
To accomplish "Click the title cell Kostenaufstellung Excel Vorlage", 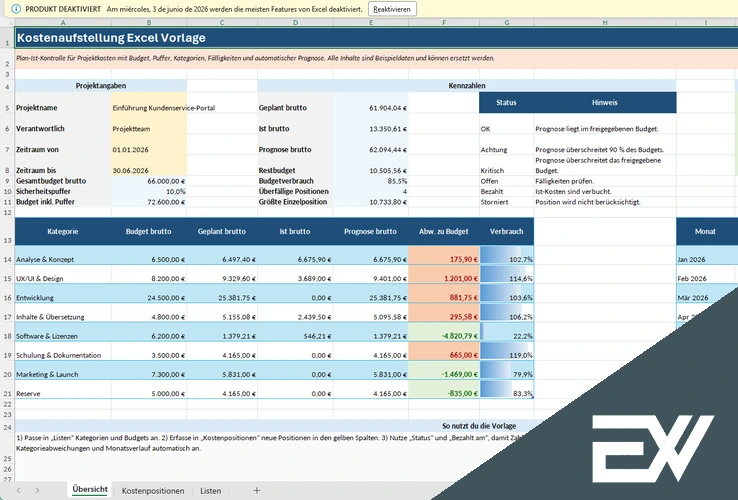I will pyautogui.click(x=377, y=38).
